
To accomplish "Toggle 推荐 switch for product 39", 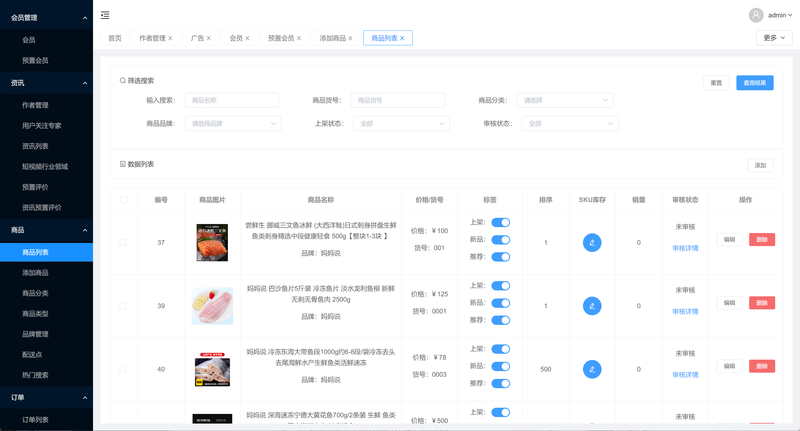I will (501, 320).
